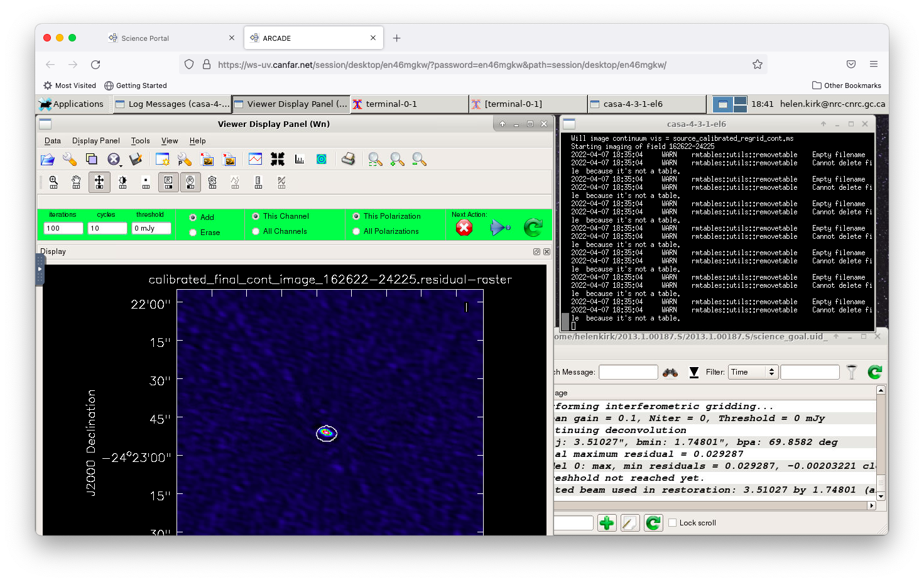Select the position-velocity cut mouse tool

pyautogui.click(x=281, y=182)
